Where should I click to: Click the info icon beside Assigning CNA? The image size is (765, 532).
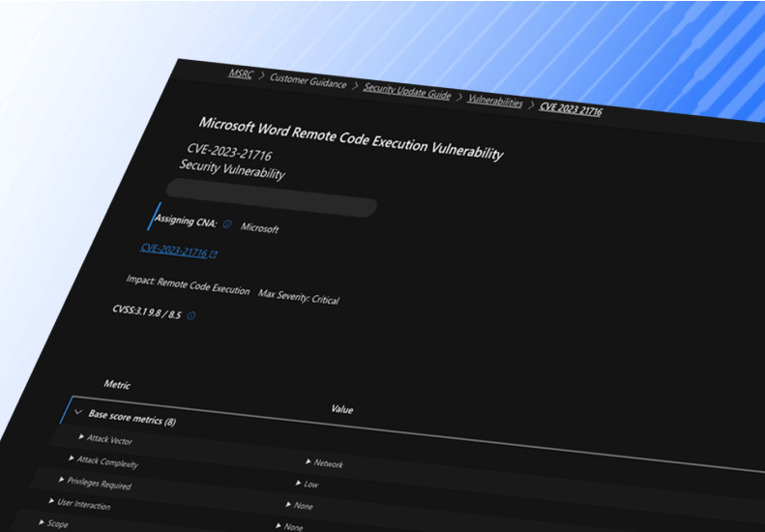click(x=227, y=224)
